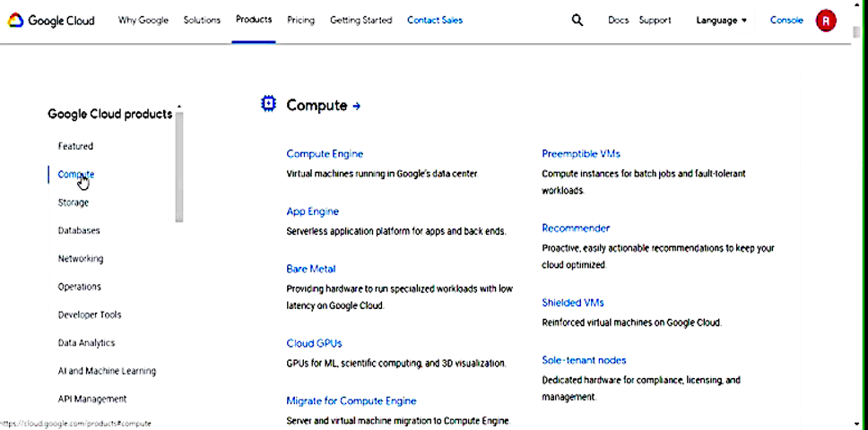Open the Solutions menu
This screenshot has width=868, height=430.
(x=202, y=20)
